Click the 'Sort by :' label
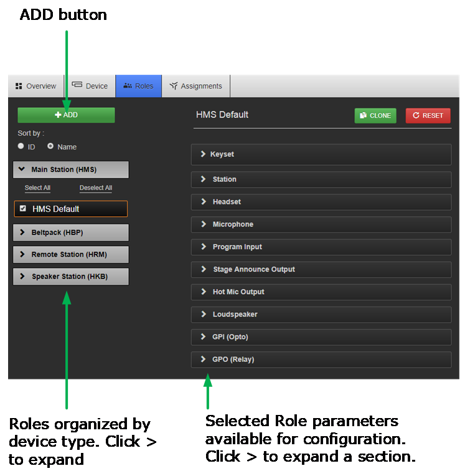 [31, 133]
